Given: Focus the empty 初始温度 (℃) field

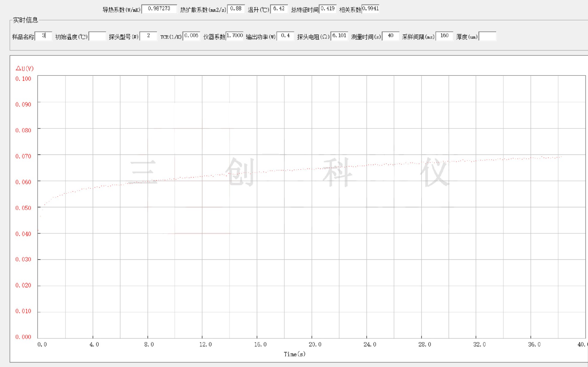Looking at the screenshot, I should 97,36.
